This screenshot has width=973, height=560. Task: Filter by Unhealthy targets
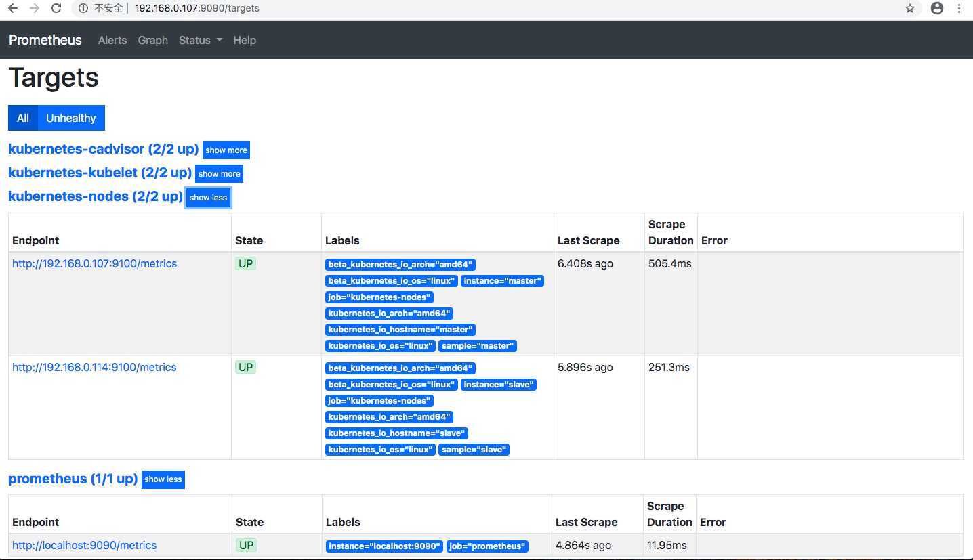(x=71, y=118)
